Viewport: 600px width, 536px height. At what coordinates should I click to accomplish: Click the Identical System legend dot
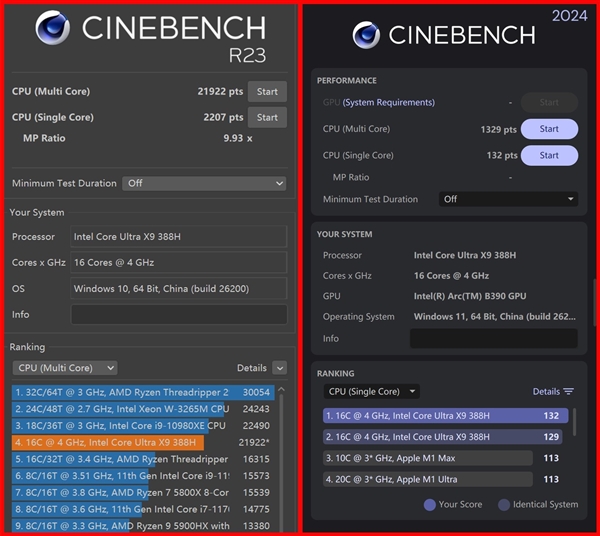click(x=504, y=505)
